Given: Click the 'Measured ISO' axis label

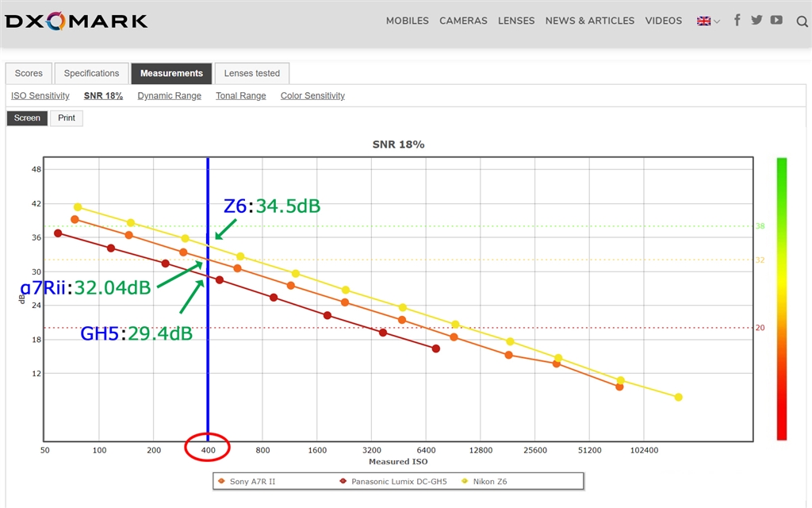Looking at the screenshot, I should click(398, 461).
